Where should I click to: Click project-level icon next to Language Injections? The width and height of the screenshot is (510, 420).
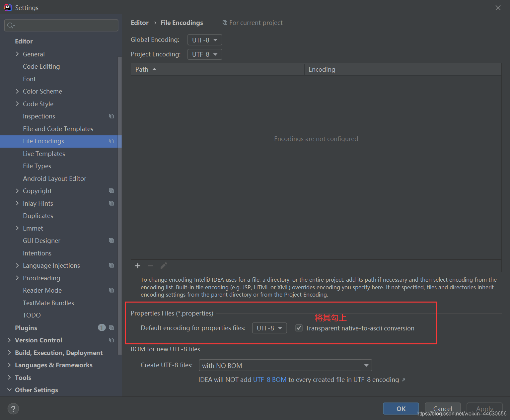111,265
